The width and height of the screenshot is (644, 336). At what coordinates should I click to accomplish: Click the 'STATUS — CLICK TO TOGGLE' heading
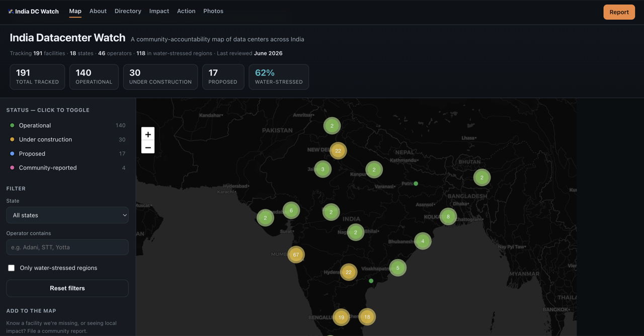click(x=48, y=110)
